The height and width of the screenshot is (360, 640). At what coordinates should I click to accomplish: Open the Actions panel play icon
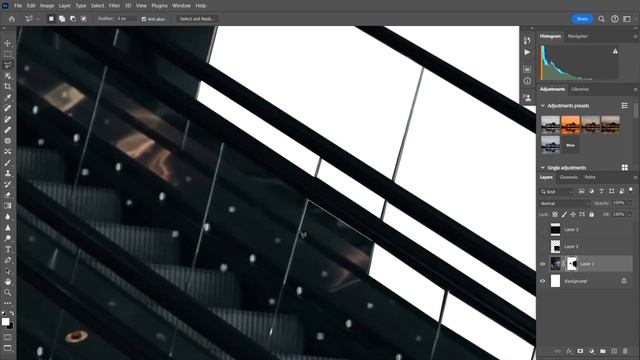coord(527,52)
